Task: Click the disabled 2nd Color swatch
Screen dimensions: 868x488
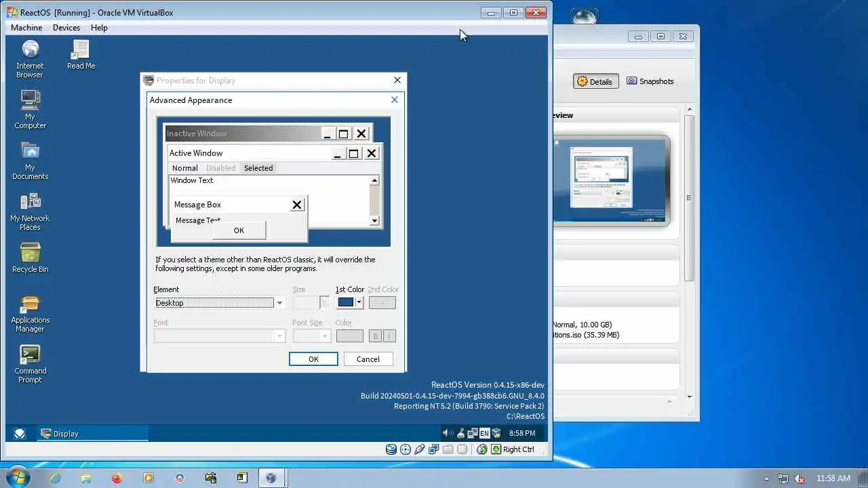Action: tap(382, 303)
